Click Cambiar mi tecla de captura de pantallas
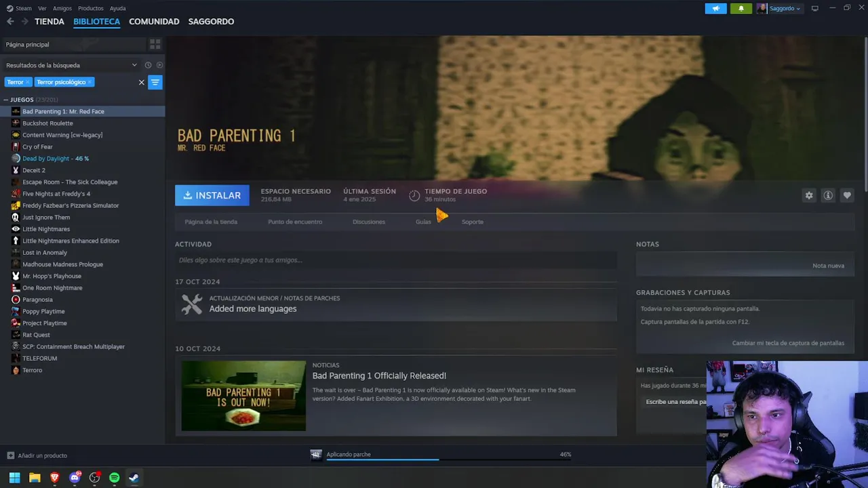The height and width of the screenshot is (488, 868). click(788, 343)
